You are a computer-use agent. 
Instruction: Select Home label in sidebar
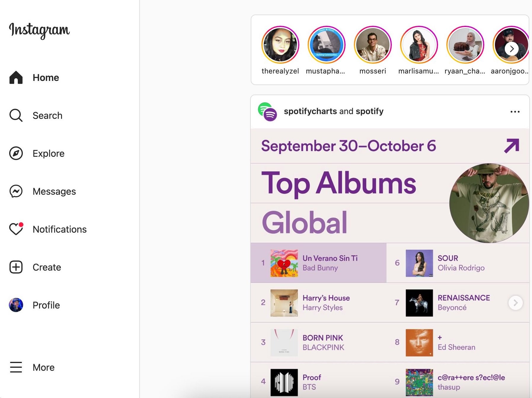[x=46, y=78]
